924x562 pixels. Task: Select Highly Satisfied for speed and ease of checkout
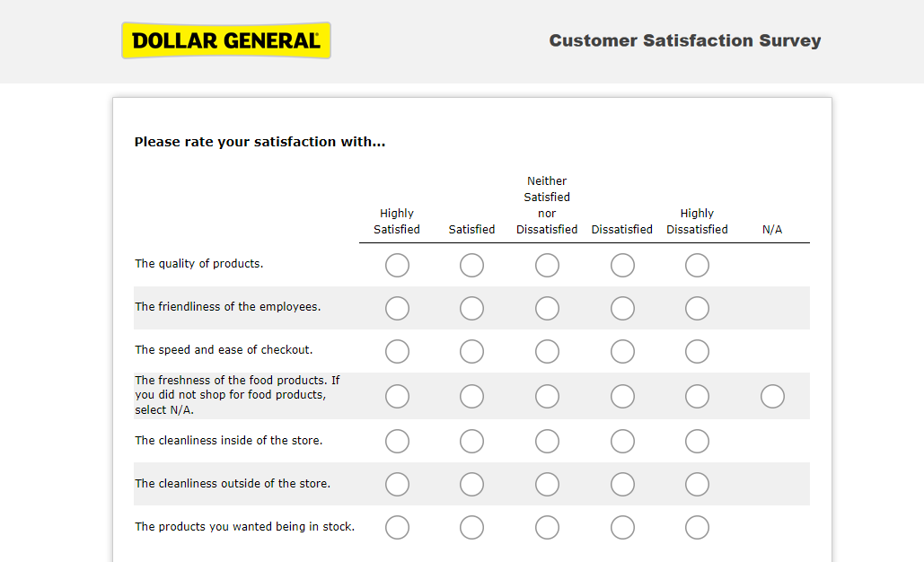(397, 351)
